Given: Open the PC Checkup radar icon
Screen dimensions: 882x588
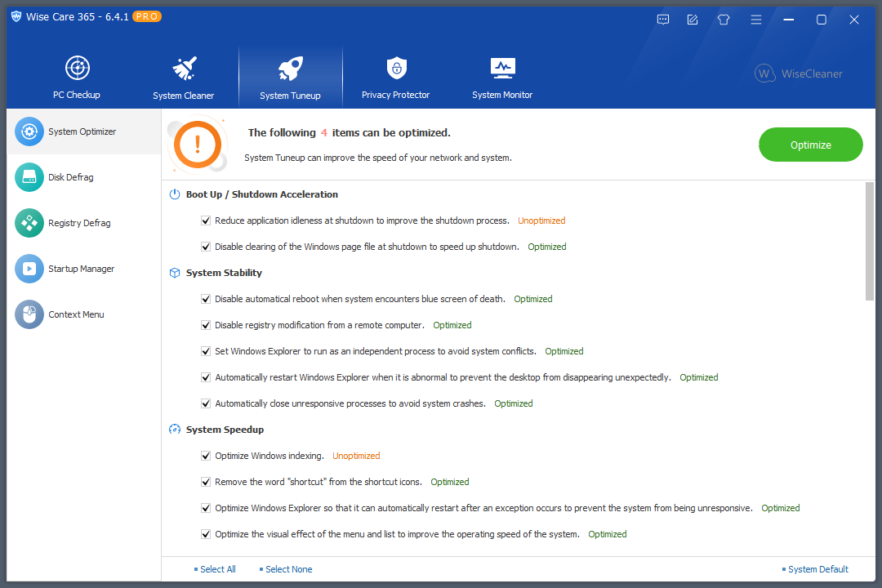Looking at the screenshot, I should point(77,68).
